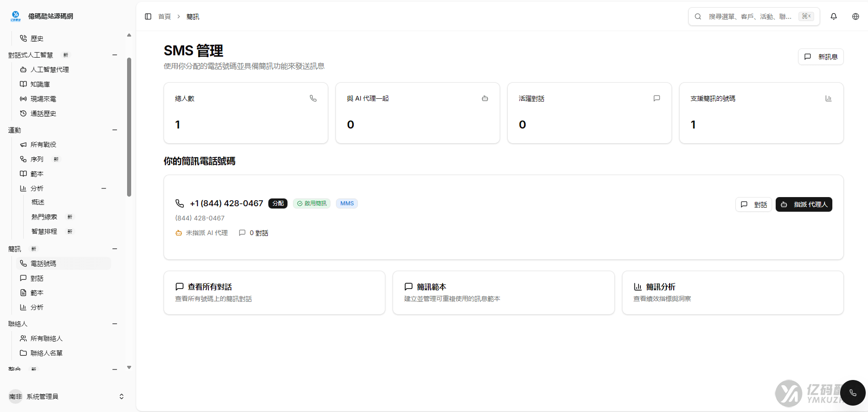Select 對話 under the 簡訊 section
This screenshot has height=412, width=868.
pyautogui.click(x=37, y=278)
